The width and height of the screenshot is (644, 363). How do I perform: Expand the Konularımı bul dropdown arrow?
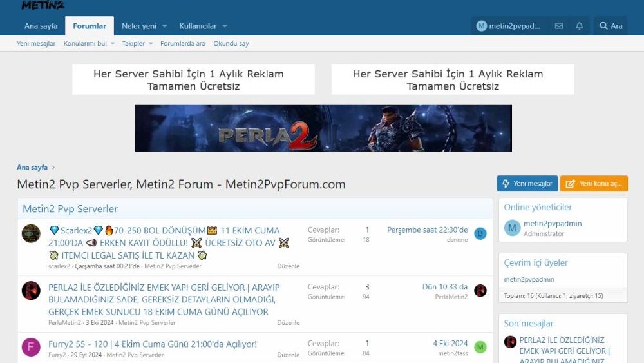coord(113,44)
